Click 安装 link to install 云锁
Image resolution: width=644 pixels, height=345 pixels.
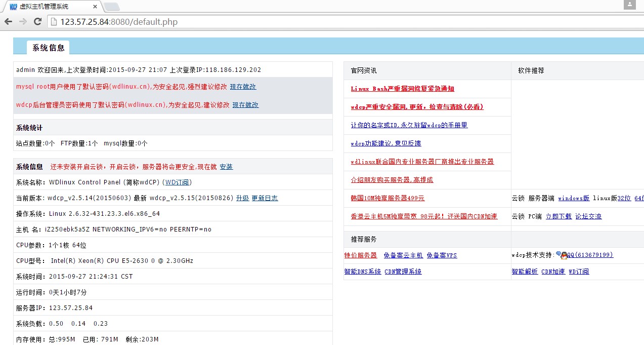[226, 167]
